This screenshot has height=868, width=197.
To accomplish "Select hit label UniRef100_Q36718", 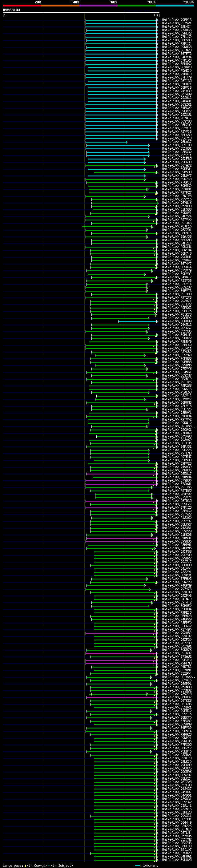I will (x=177, y=139).
